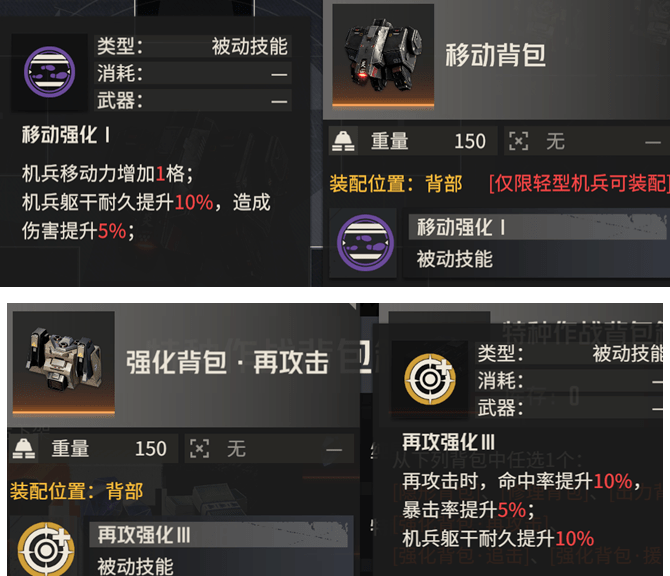670x576 pixels.
Task: Click the 重量 150 field in the top panel
Action: click(x=413, y=141)
